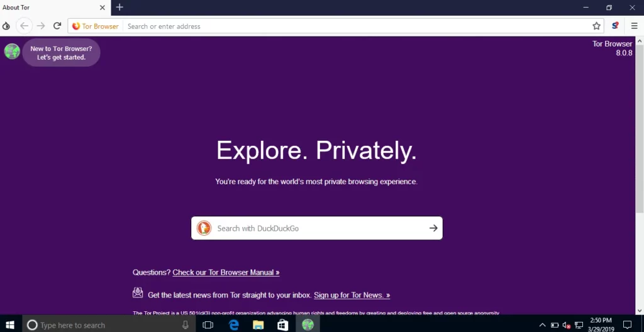Viewport: 644px width, 332px height.
Task: Go forward one page
Action: tap(41, 26)
